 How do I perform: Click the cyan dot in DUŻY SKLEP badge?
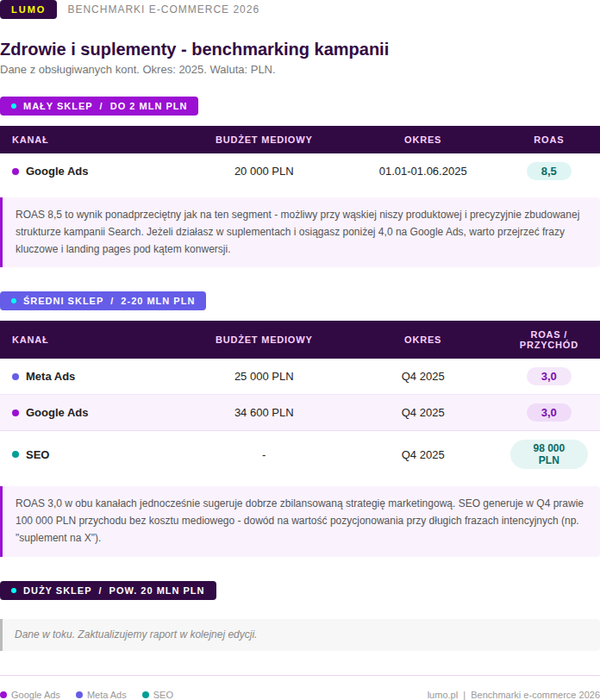click(14, 591)
